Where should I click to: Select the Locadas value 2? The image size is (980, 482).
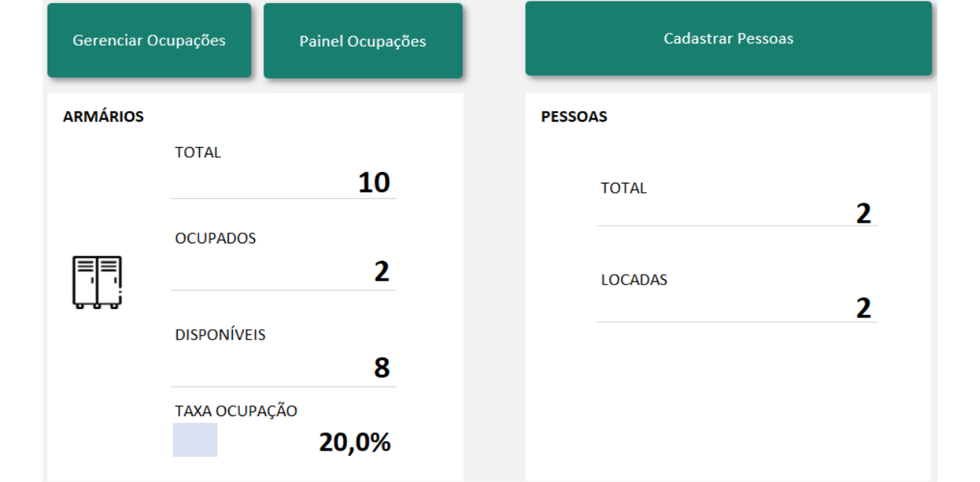tap(864, 308)
